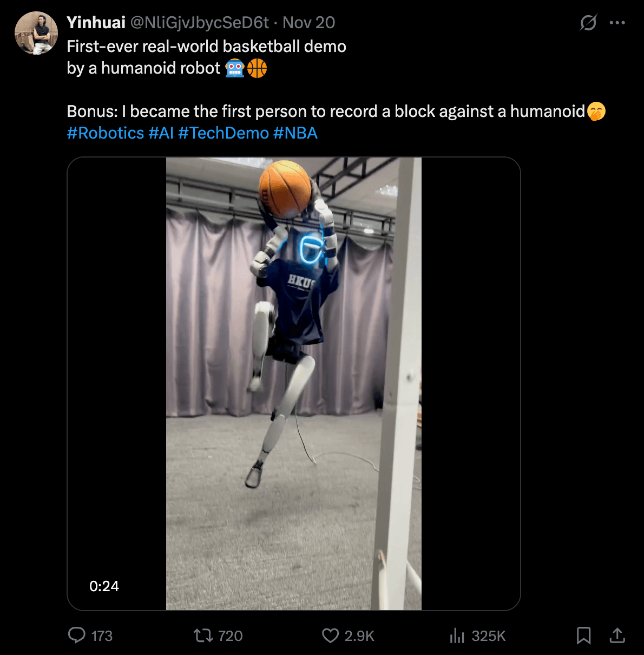Click the Yinhuai display name
The width and height of the screenshot is (644, 655).
pyautogui.click(x=96, y=23)
